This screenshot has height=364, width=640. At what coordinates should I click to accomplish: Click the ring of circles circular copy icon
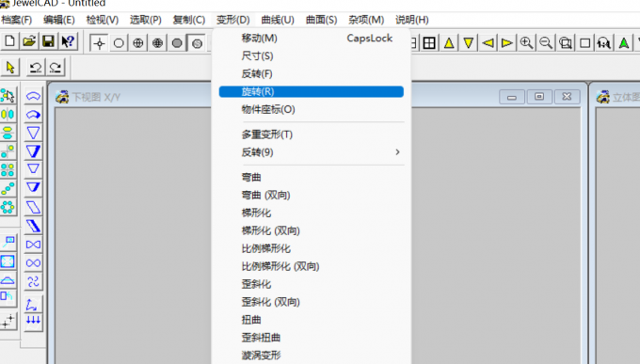point(8,207)
